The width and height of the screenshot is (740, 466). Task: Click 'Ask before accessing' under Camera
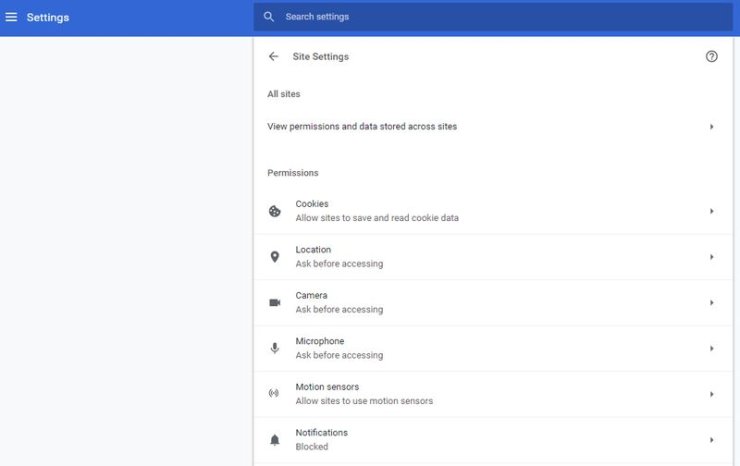(x=339, y=309)
